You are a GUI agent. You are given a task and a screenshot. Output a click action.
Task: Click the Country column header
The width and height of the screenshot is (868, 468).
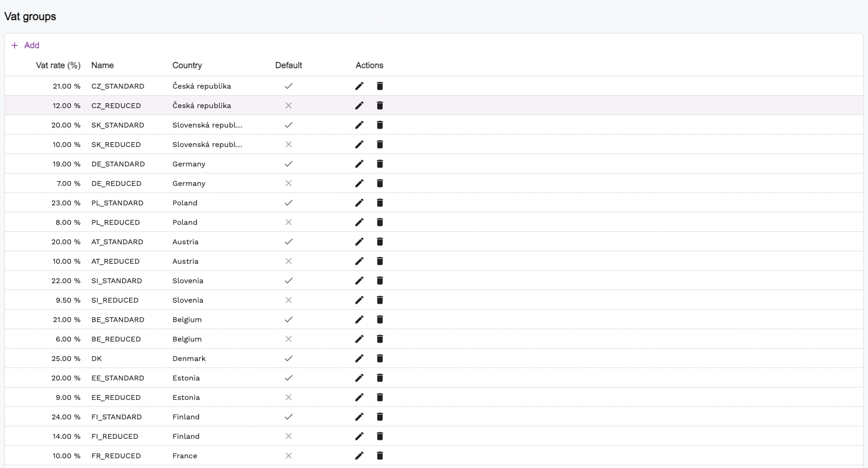(187, 65)
